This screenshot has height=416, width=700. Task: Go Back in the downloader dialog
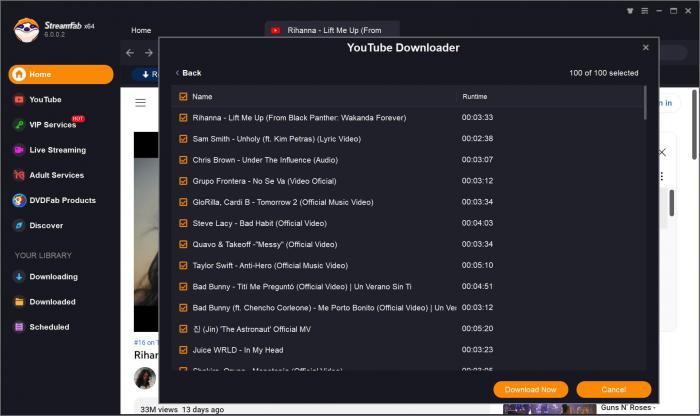(x=188, y=73)
